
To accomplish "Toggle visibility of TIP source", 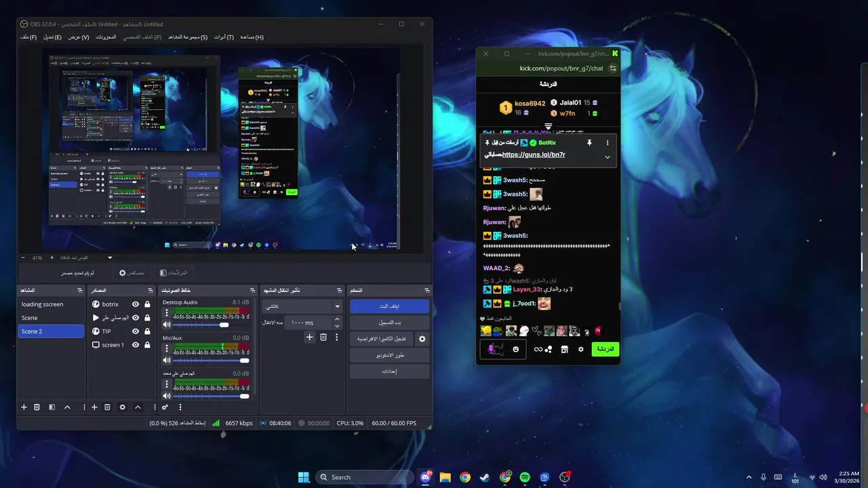I will [136, 331].
